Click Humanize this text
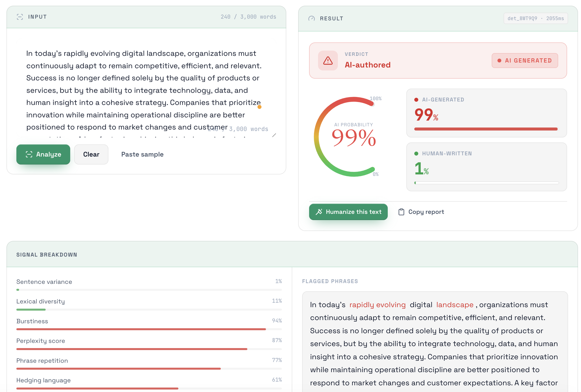Viewport: 581px width, 392px height. pyautogui.click(x=348, y=212)
